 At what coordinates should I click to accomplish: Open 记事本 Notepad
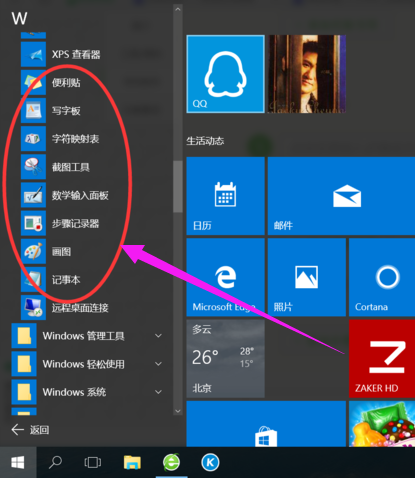point(90,279)
